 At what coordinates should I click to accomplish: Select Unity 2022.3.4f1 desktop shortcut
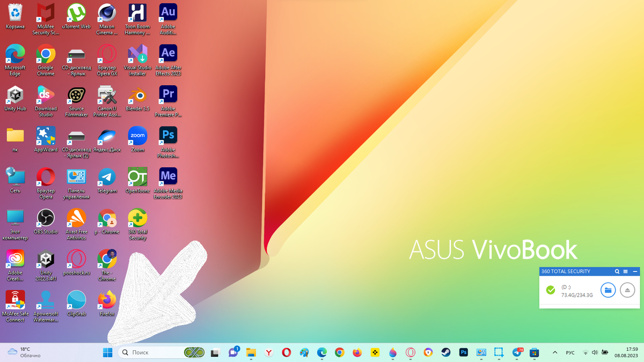coord(46,265)
